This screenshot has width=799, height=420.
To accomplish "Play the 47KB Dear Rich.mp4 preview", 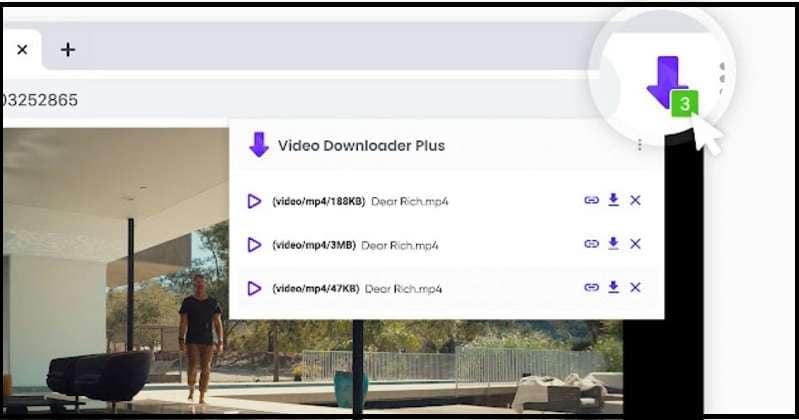I will click(x=254, y=288).
